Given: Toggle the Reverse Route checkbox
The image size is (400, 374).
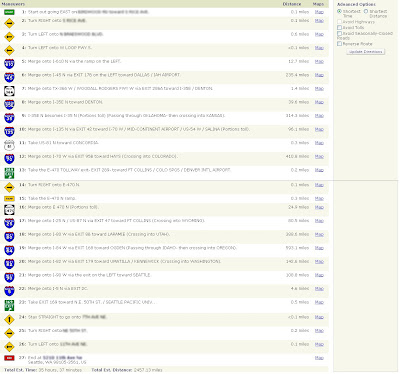Looking at the screenshot, I should pos(339,44).
